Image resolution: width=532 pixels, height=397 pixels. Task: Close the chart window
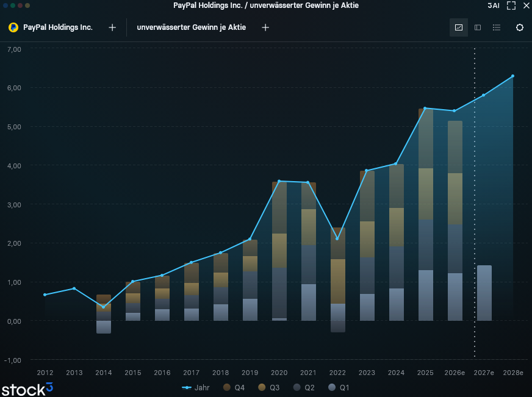(x=527, y=5)
